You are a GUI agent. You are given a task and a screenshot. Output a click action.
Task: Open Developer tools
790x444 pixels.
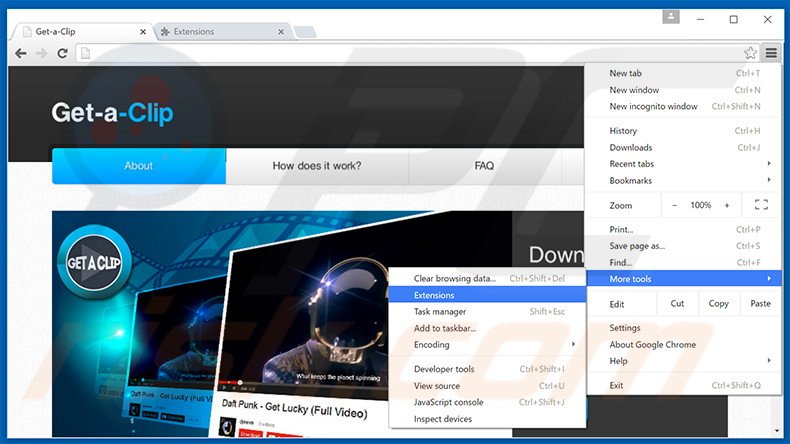click(487, 369)
